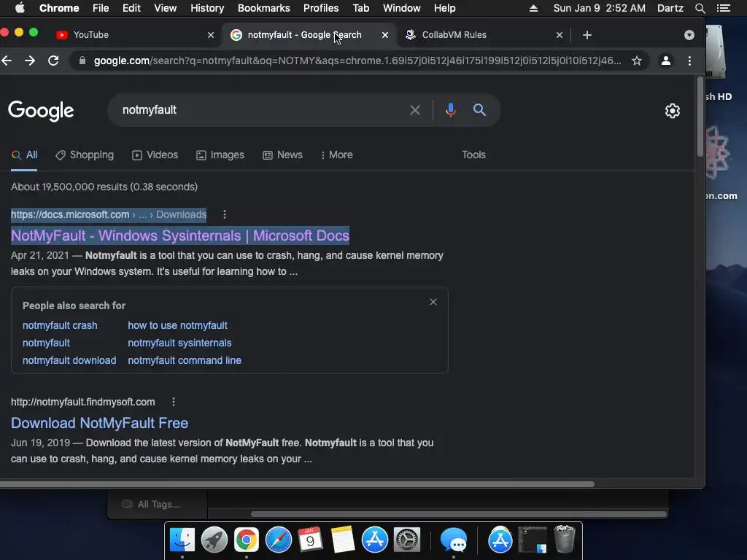Clear the search box with the X
Image resolution: width=747 pixels, height=560 pixels.
[415, 110]
